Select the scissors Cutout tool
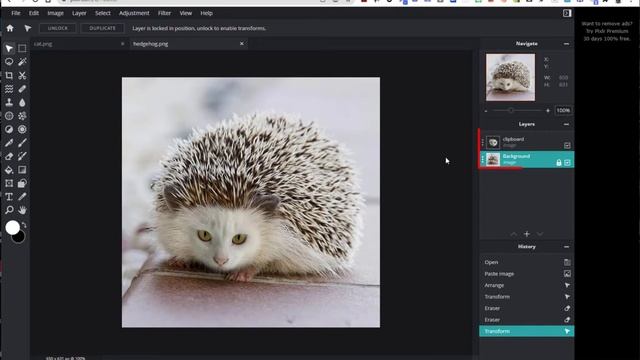The width and height of the screenshot is (640, 360). [22, 76]
